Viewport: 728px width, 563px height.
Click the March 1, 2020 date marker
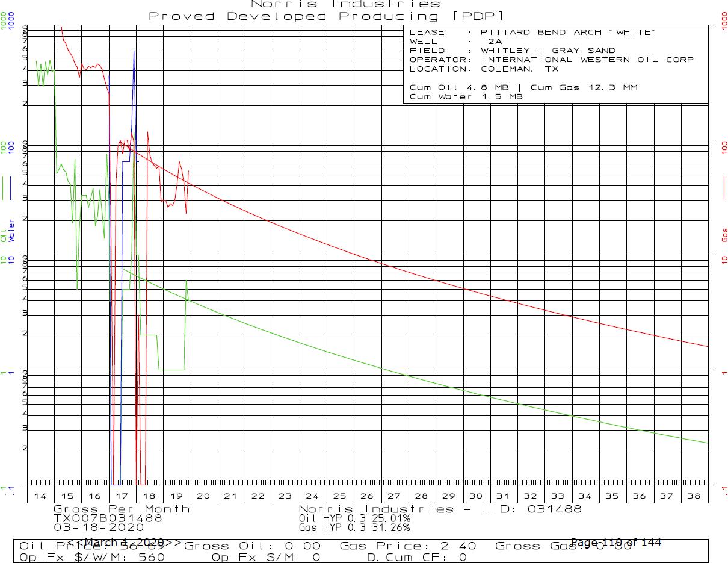(x=123, y=543)
